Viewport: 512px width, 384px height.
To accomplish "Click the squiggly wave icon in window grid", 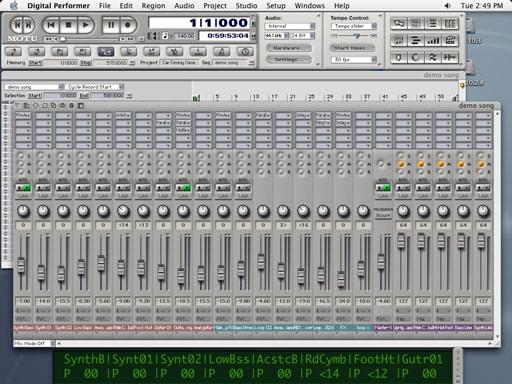I will tap(433, 57).
